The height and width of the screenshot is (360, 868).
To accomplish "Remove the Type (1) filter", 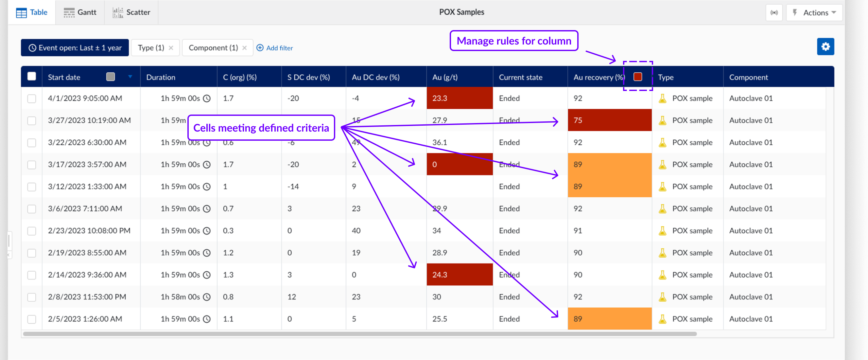I will pos(171,47).
